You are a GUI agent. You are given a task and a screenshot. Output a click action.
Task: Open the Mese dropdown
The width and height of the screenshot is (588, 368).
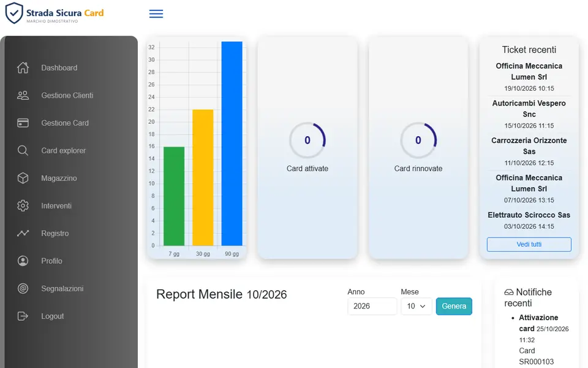pos(417,306)
